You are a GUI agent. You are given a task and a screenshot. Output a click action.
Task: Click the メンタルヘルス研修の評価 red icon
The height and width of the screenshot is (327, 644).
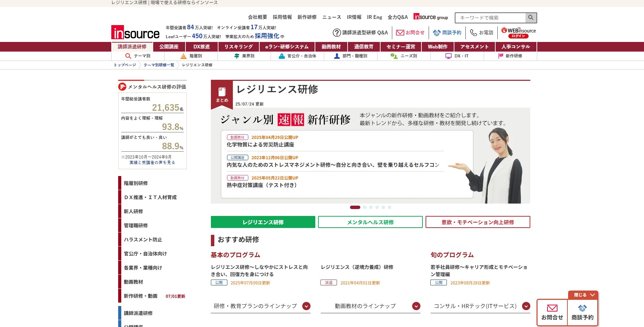[122, 87]
